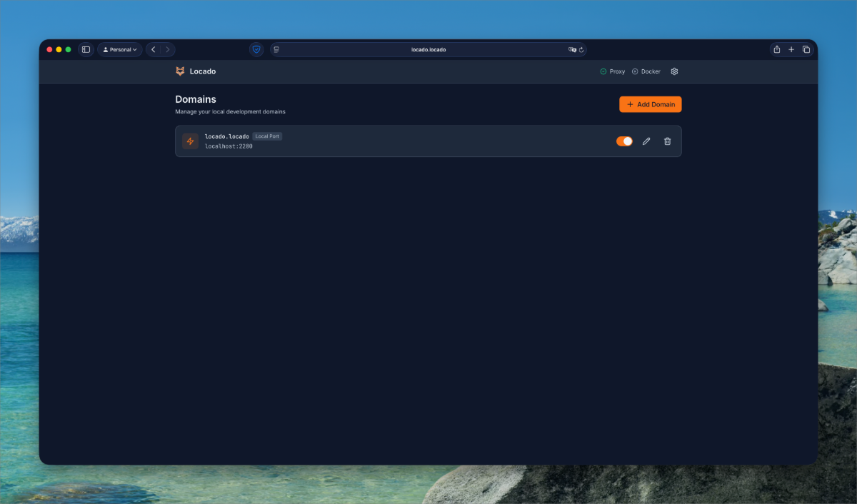The width and height of the screenshot is (857, 504).
Task: Delete the locado.locado domain via trash icon
Action: 668,141
